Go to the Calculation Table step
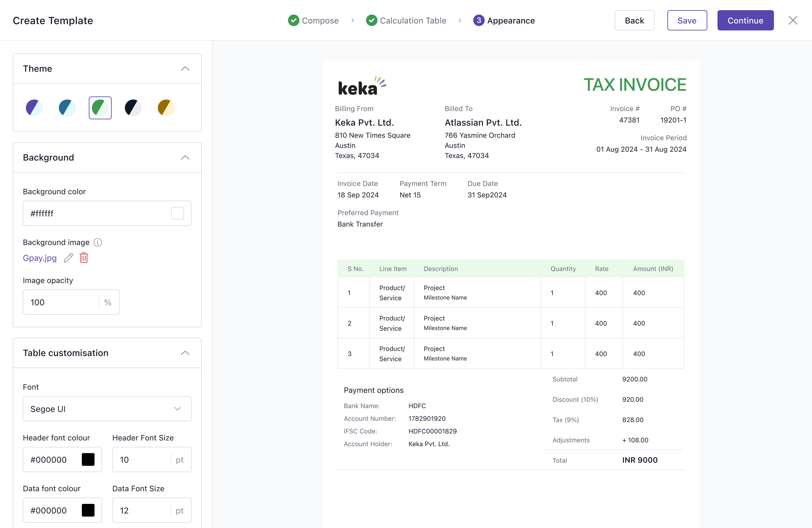Screen dimensions: 812x528 coord(406,21)
